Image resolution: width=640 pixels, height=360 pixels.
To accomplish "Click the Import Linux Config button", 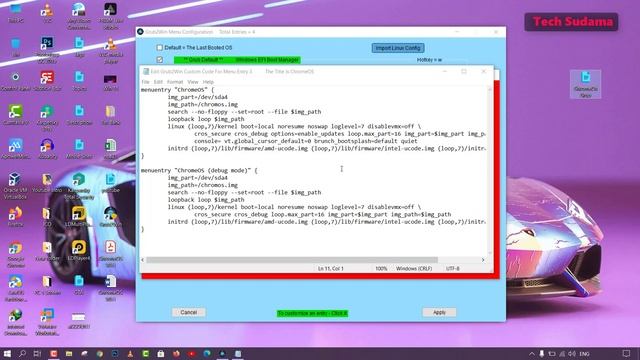I will (398, 48).
